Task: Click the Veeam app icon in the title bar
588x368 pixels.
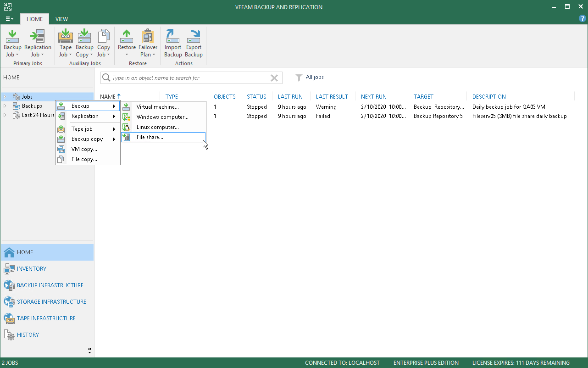Action: click(x=8, y=6)
